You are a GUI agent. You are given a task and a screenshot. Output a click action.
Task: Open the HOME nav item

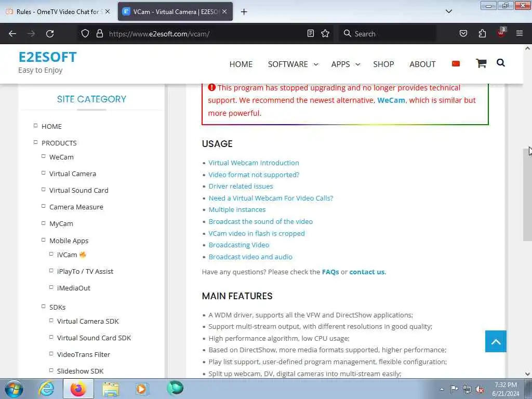pyautogui.click(x=241, y=64)
